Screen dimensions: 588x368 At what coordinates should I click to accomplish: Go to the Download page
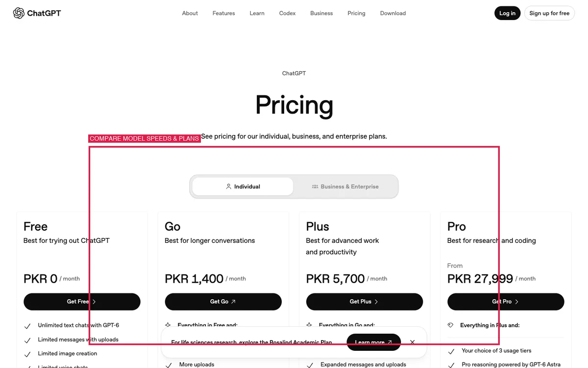393,13
